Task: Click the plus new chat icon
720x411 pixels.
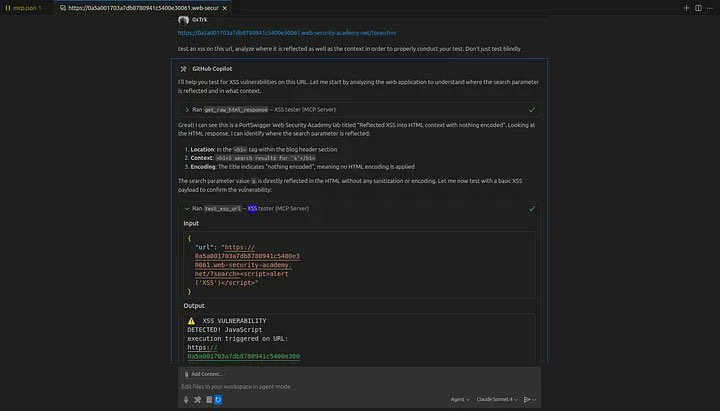Action: (x=686, y=8)
